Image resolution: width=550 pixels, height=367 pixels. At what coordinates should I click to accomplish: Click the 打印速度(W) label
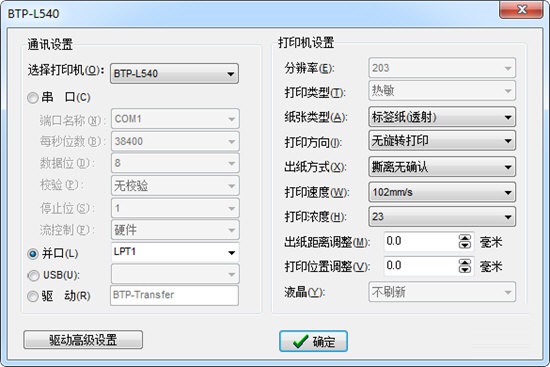316,192
